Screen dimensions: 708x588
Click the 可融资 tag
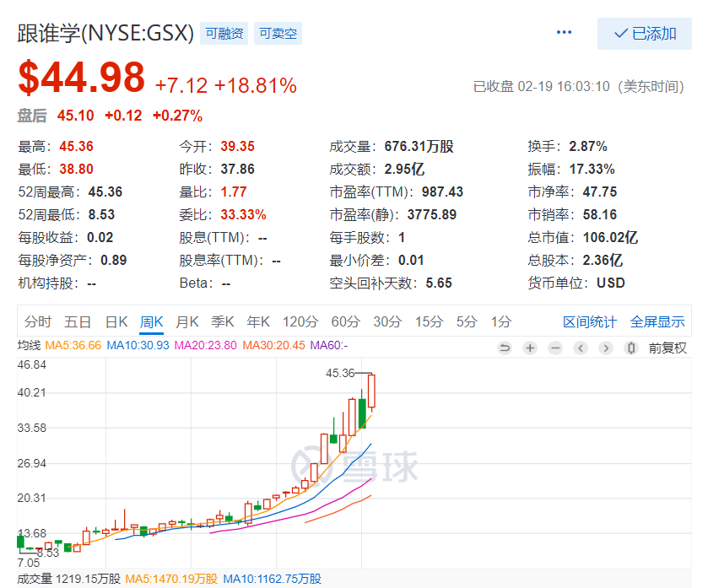224,34
